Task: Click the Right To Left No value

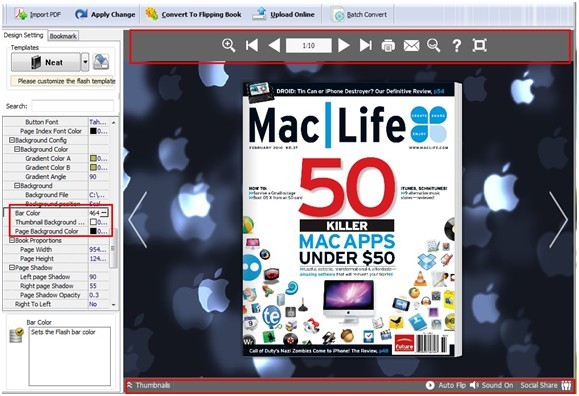Action: point(93,304)
